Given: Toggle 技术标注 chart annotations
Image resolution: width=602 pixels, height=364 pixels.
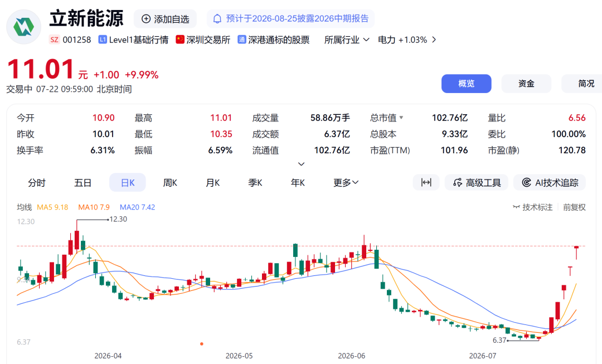Looking at the screenshot, I should click(x=532, y=207).
